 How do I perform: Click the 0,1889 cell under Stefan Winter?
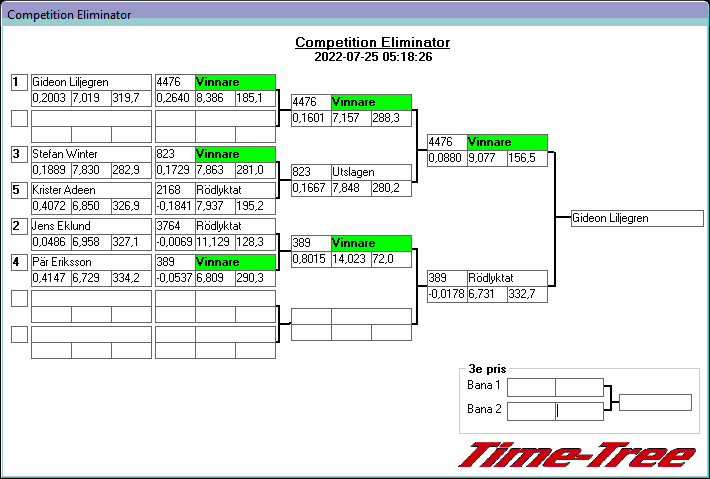point(51,170)
